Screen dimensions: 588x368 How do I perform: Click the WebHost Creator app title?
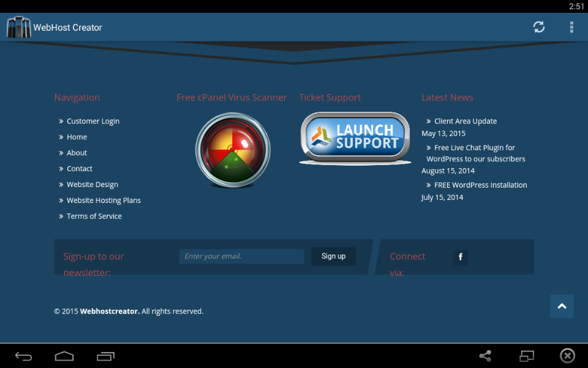click(67, 28)
